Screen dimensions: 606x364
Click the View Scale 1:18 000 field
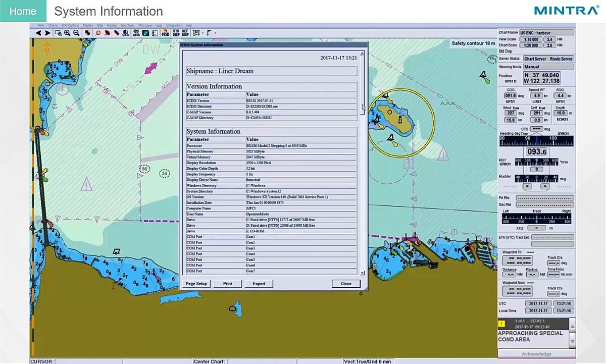(x=531, y=39)
